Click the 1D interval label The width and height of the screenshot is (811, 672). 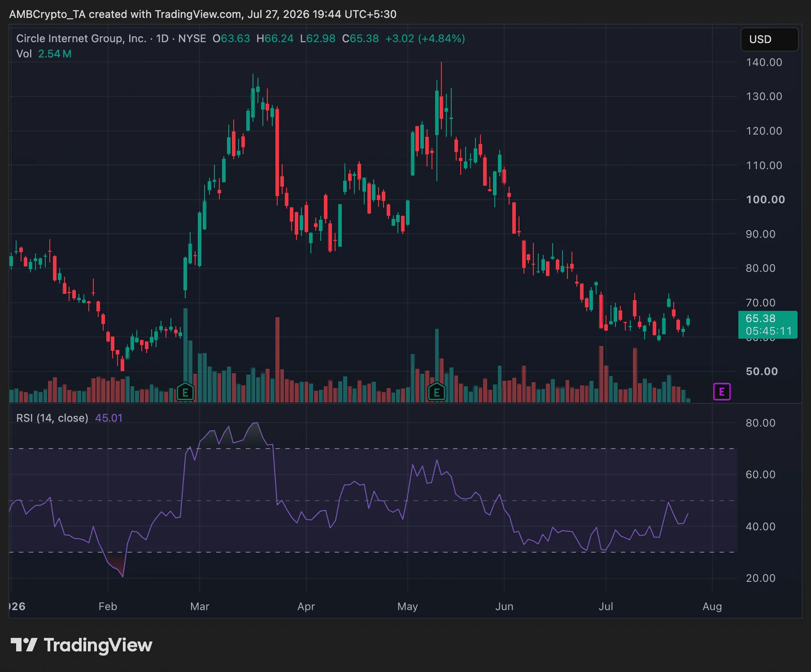click(162, 39)
